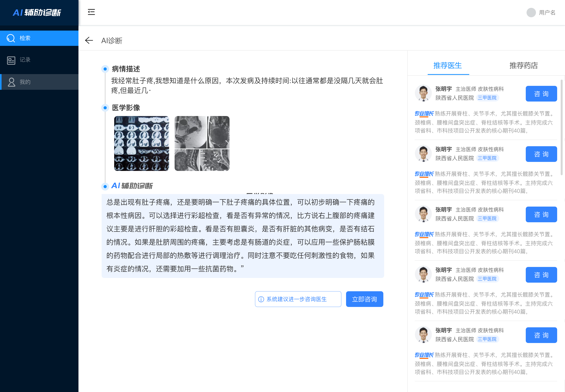Screen dimensions: 565x392
Task: Click 咨询 button for third doctor
Action: (x=541, y=214)
